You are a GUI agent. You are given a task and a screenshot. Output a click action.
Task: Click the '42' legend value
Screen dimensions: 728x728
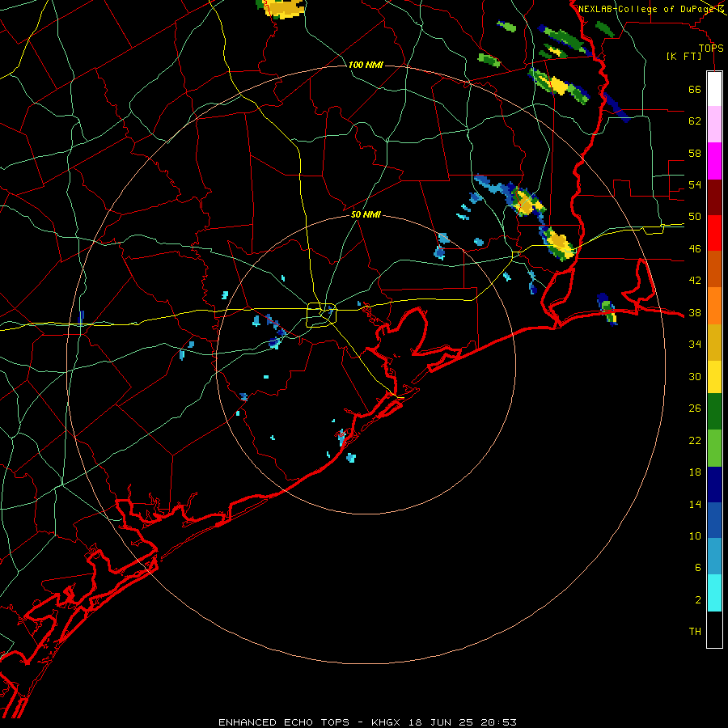(x=695, y=281)
